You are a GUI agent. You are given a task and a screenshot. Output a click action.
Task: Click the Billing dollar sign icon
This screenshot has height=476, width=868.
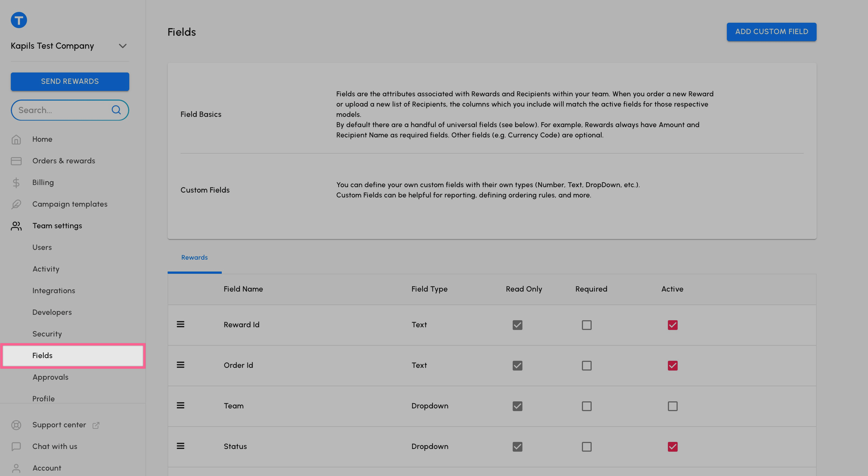pyautogui.click(x=16, y=182)
